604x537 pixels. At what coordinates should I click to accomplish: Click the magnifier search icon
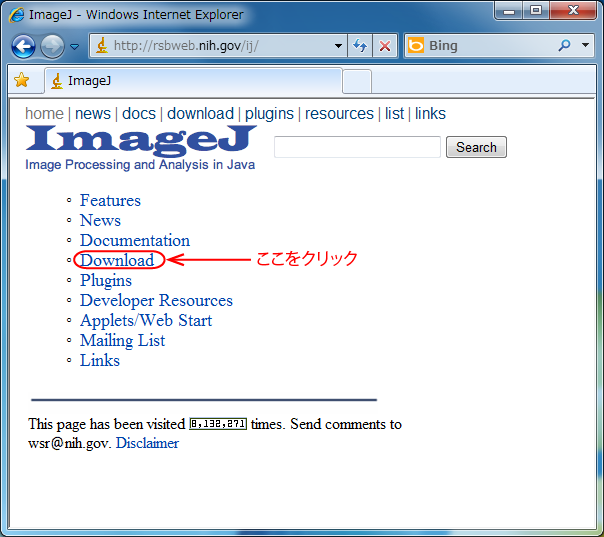click(564, 45)
